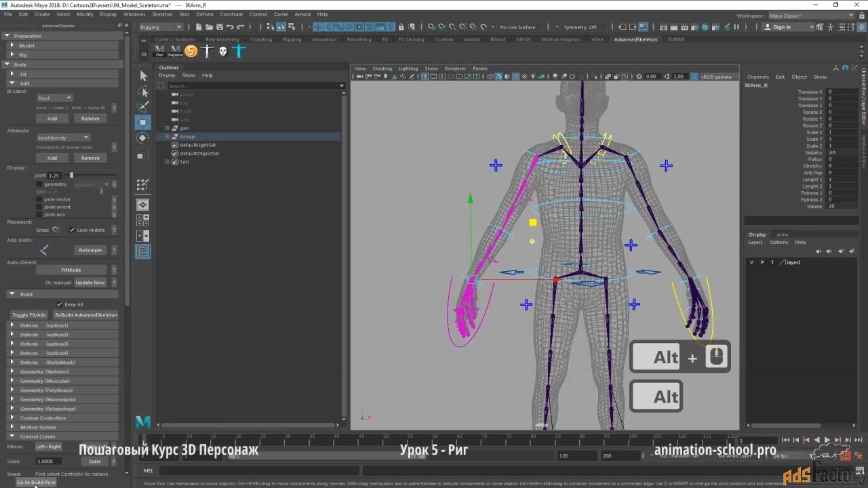Toggle layer1 playback P box

[x=762, y=262]
